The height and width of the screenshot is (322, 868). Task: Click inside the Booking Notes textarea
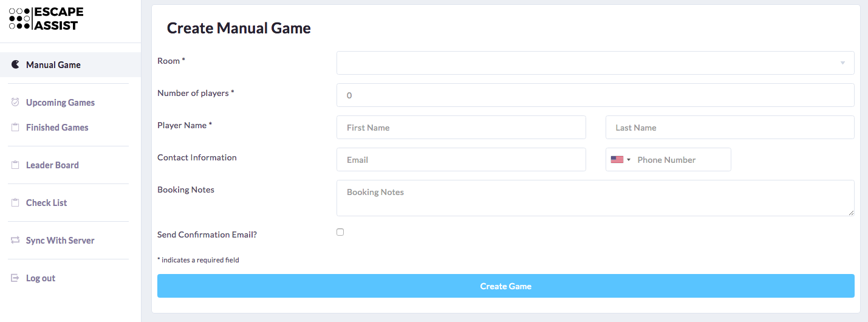point(595,198)
